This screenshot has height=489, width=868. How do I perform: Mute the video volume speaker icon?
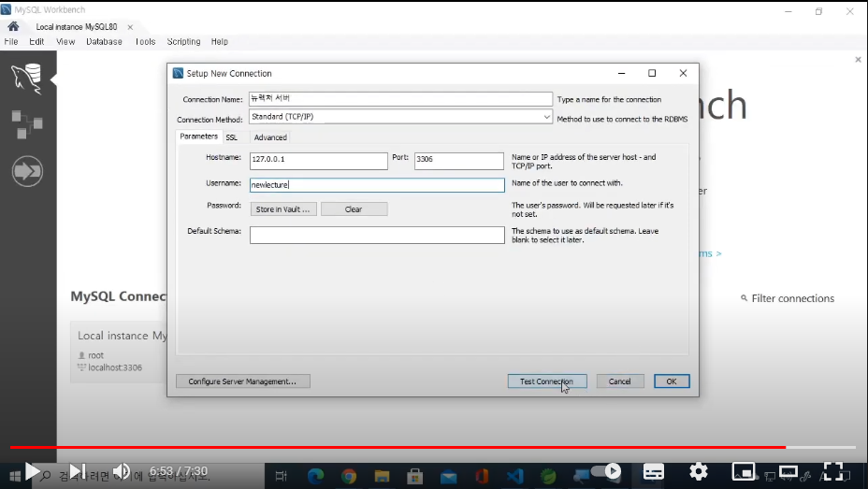pyautogui.click(x=122, y=472)
